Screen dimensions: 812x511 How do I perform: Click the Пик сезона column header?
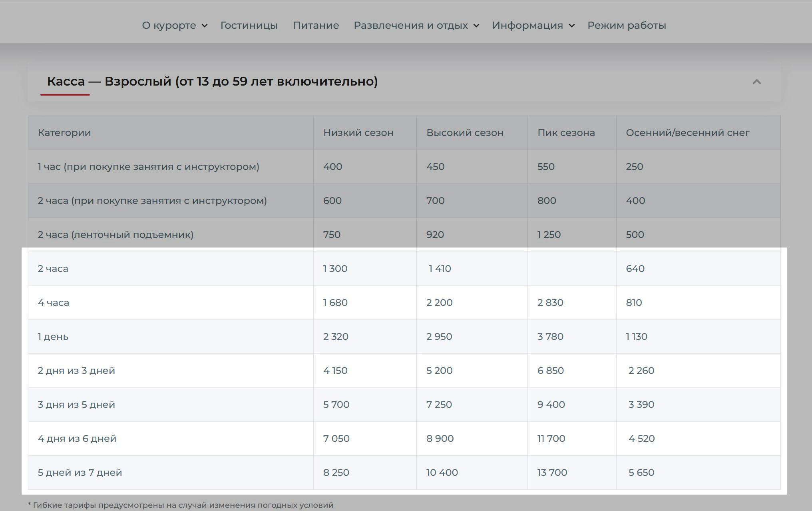click(x=566, y=133)
